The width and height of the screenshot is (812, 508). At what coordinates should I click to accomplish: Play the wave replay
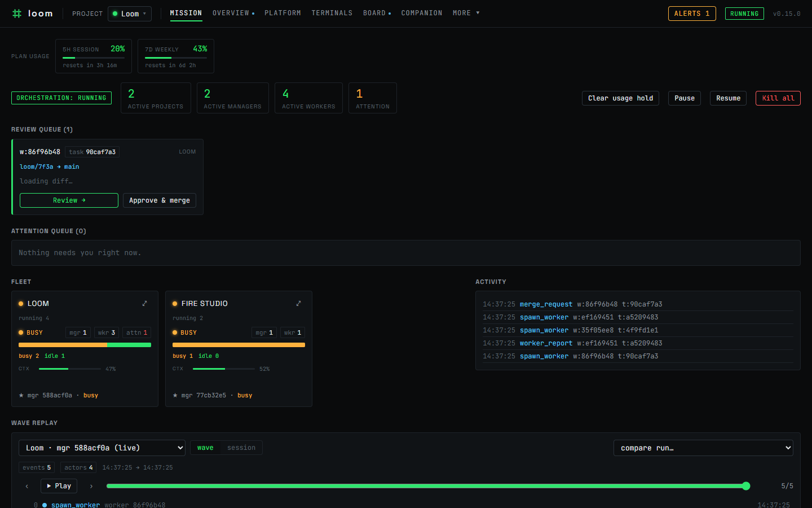(59, 486)
